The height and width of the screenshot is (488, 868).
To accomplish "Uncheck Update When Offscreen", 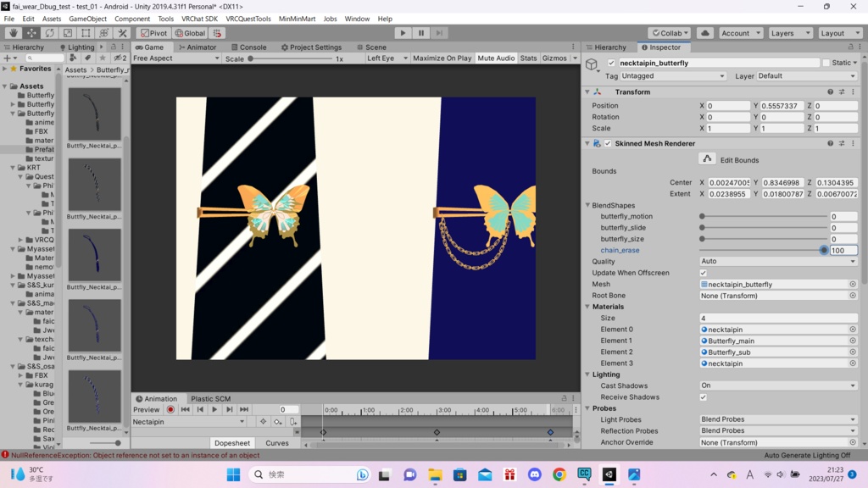I will coord(704,273).
